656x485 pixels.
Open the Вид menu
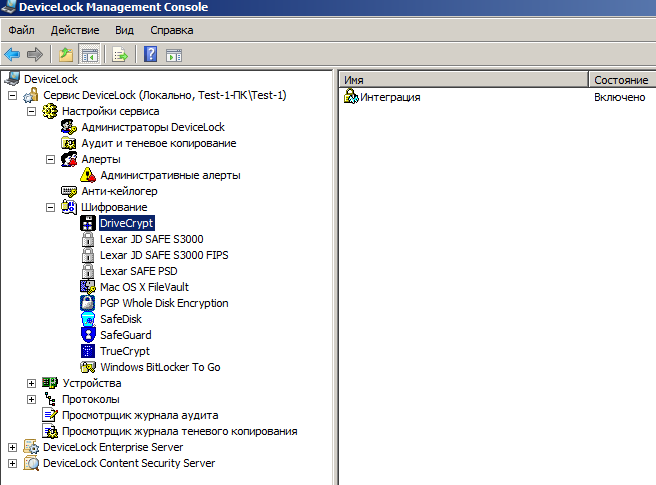tap(125, 30)
